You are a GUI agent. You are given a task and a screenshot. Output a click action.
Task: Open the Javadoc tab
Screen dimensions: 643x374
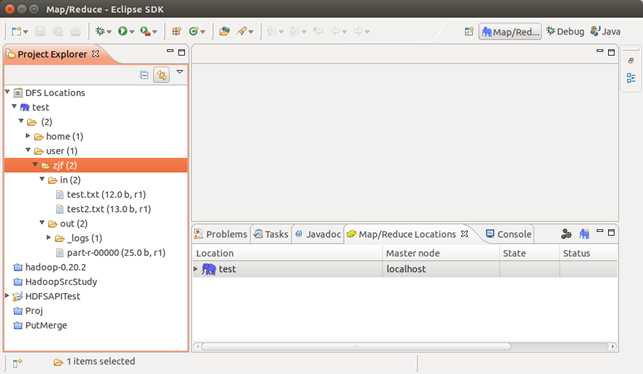coord(318,234)
